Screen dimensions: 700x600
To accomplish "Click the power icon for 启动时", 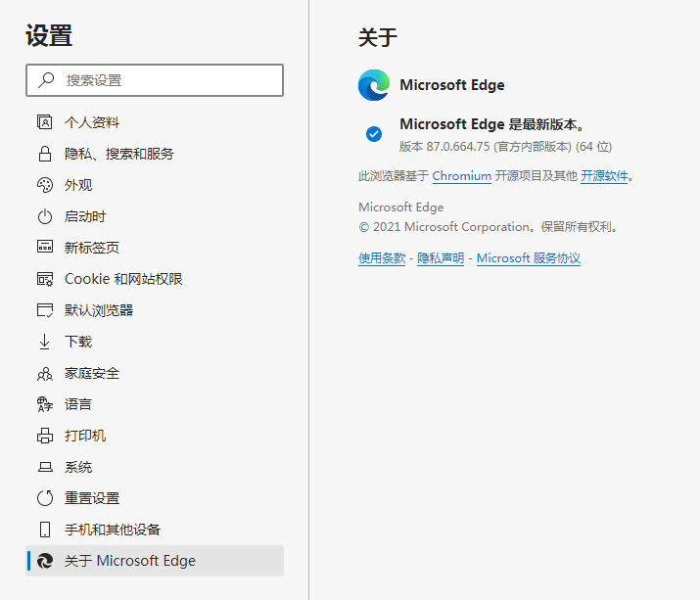I will [x=44, y=216].
